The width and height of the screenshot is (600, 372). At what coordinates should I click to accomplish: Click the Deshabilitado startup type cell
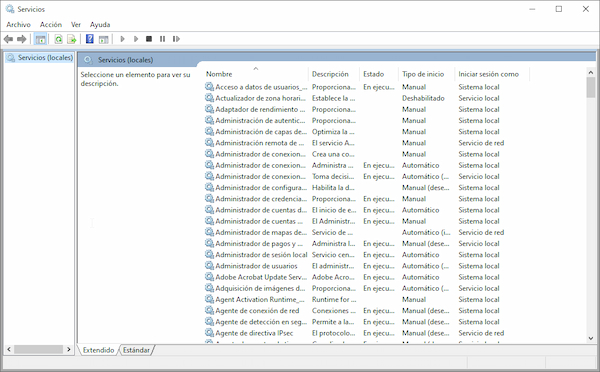coord(423,98)
